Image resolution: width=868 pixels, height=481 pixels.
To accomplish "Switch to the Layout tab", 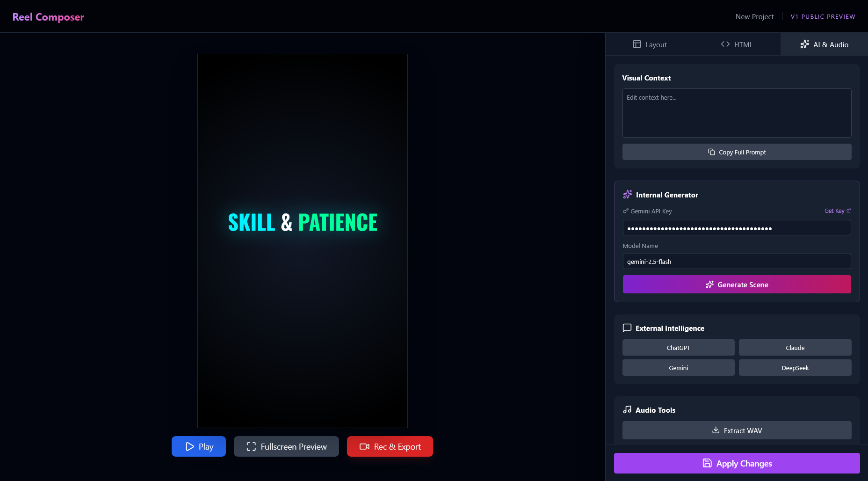I will tap(650, 44).
